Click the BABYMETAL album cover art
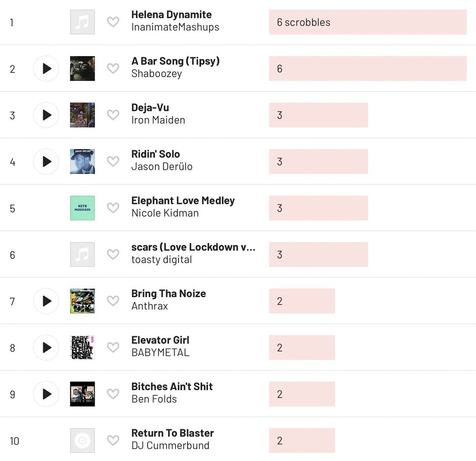 (x=82, y=348)
